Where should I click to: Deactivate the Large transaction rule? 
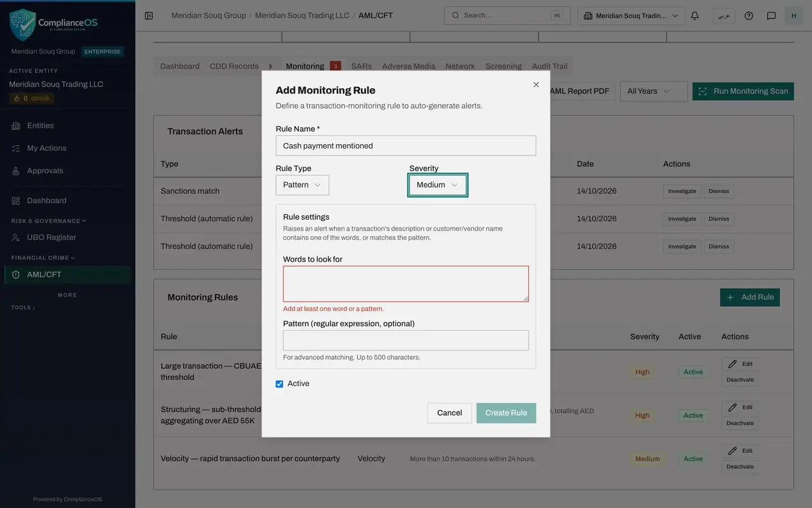point(740,380)
